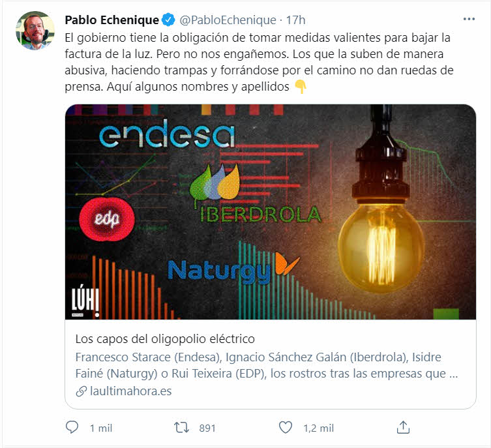Open the laultimahora.es domain link
491x448 pixels.
pyautogui.click(x=130, y=391)
